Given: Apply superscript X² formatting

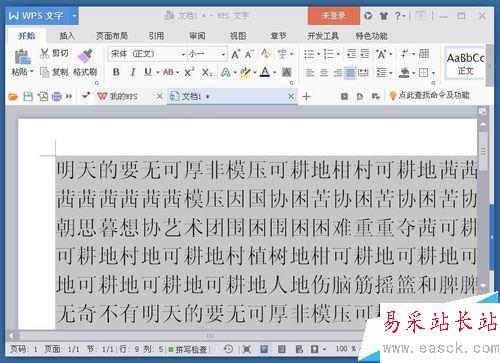Looking at the screenshot, I should pyautogui.click(x=189, y=72).
